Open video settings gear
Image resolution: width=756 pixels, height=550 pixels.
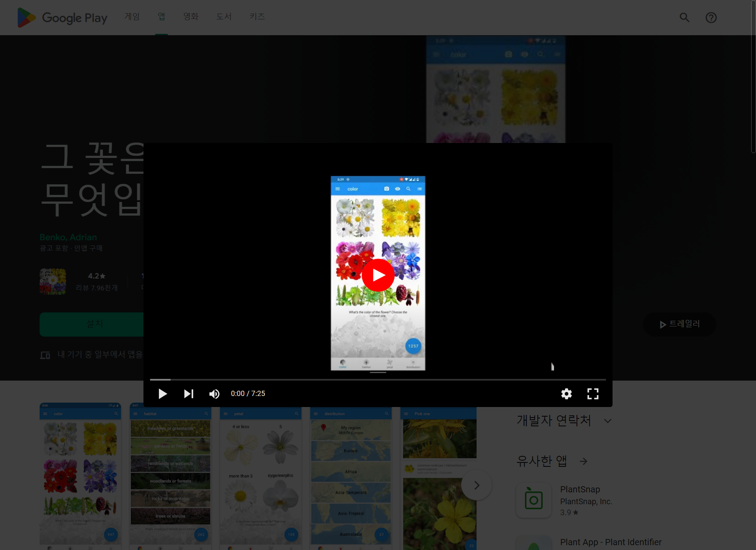point(566,394)
